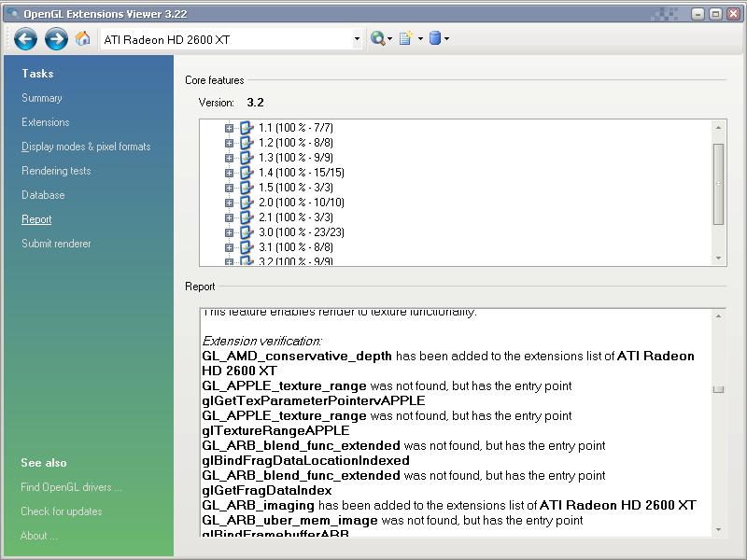The height and width of the screenshot is (560, 747).
Task: Click GL_ARB_uber_mem_image in the report
Action: point(289,521)
